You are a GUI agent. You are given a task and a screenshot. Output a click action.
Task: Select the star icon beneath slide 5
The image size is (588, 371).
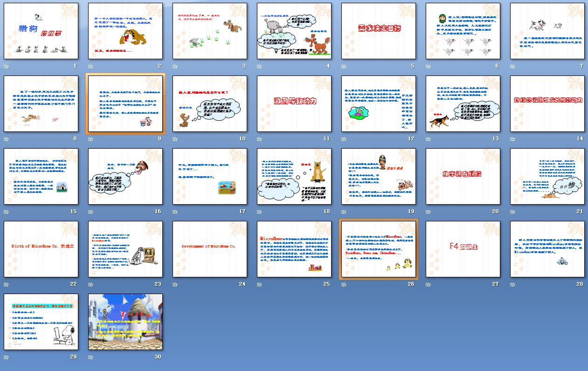point(344,67)
